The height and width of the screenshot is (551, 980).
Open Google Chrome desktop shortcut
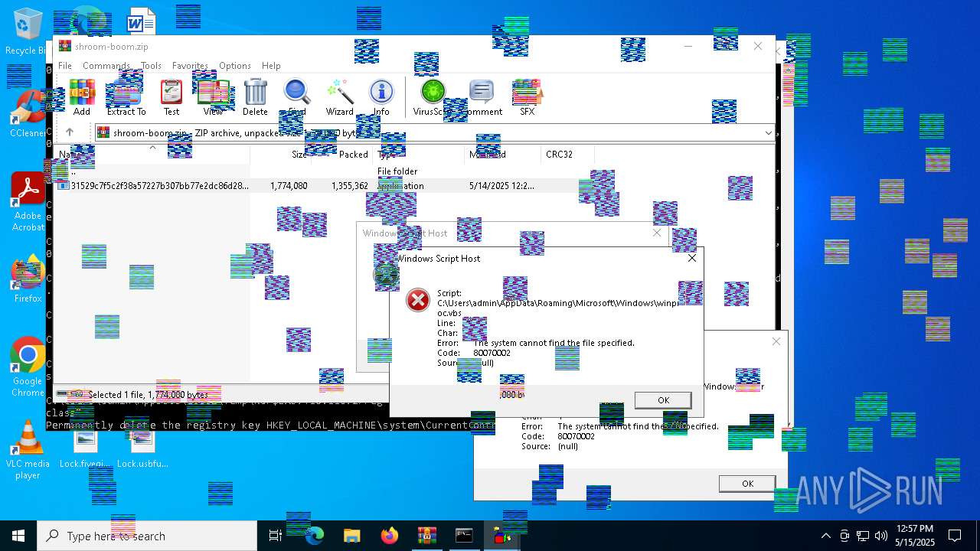tap(28, 367)
